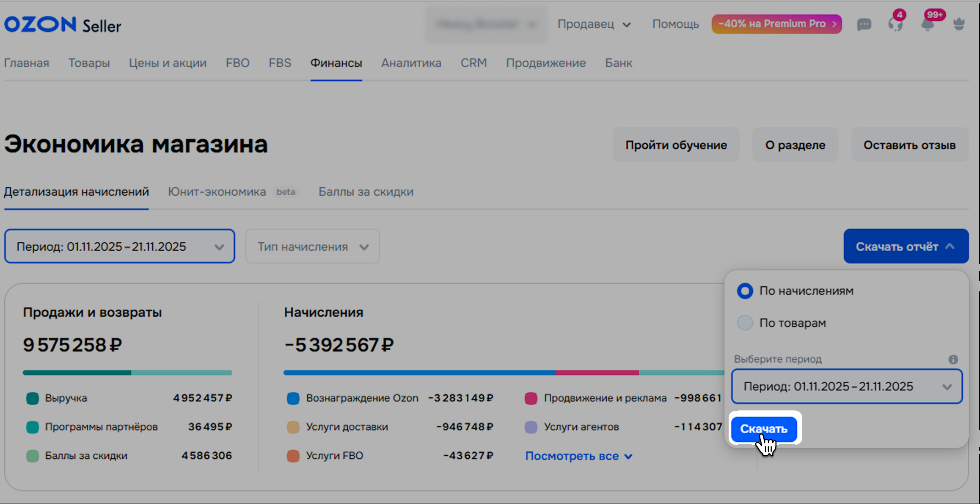Click the Скачать button
The width and height of the screenshot is (980, 504).
click(764, 429)
